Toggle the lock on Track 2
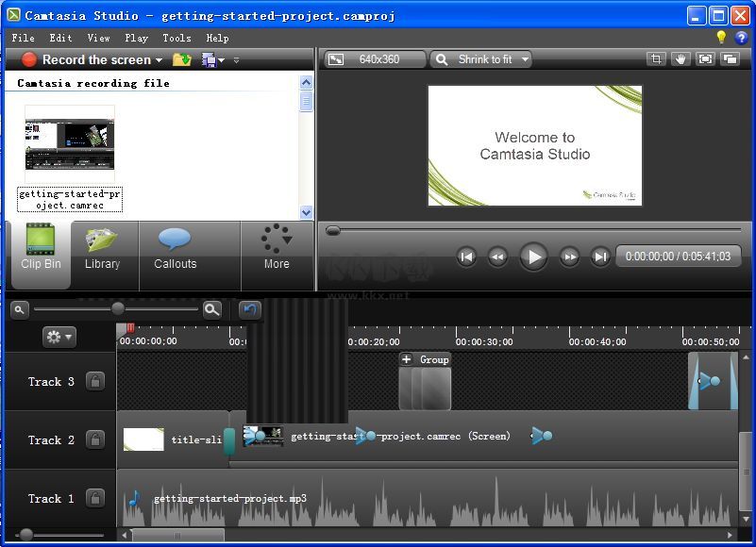Viewport: 756px width, 547px height. click(94, 439)
